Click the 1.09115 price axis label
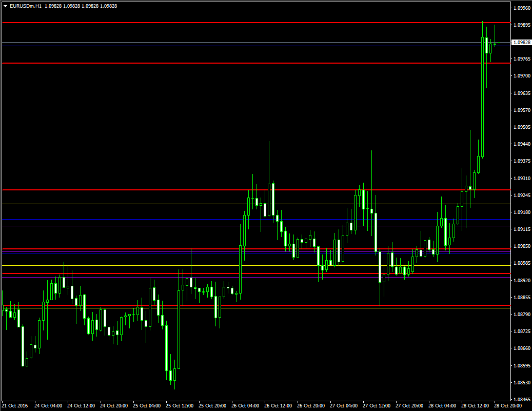The height and width of the screenshot is (411, 532). pos(522,229)
